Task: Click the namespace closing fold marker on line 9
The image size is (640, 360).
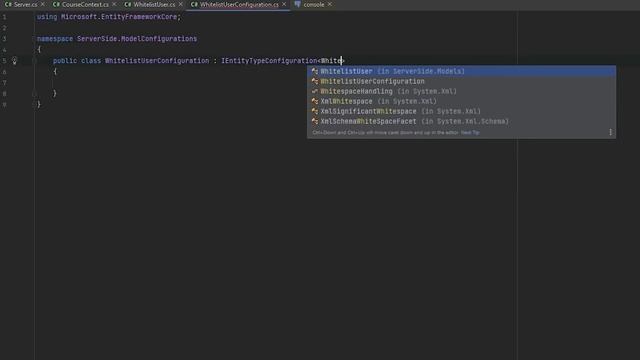Action: pos(35,104)
